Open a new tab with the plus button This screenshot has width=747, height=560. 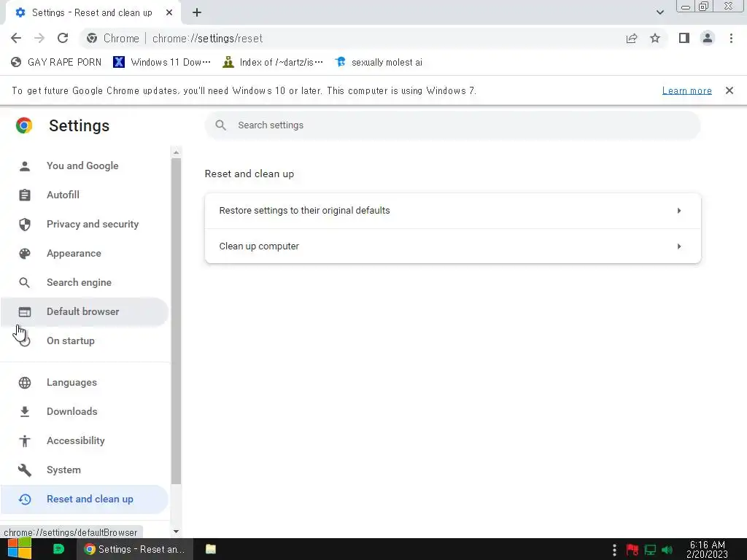click(x=197, y=12)
